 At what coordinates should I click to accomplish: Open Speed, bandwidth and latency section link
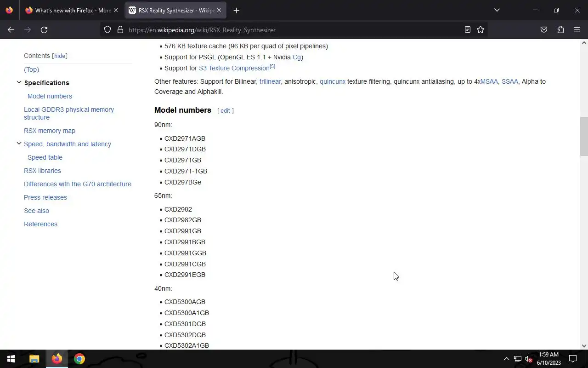[x=68, y=144]
